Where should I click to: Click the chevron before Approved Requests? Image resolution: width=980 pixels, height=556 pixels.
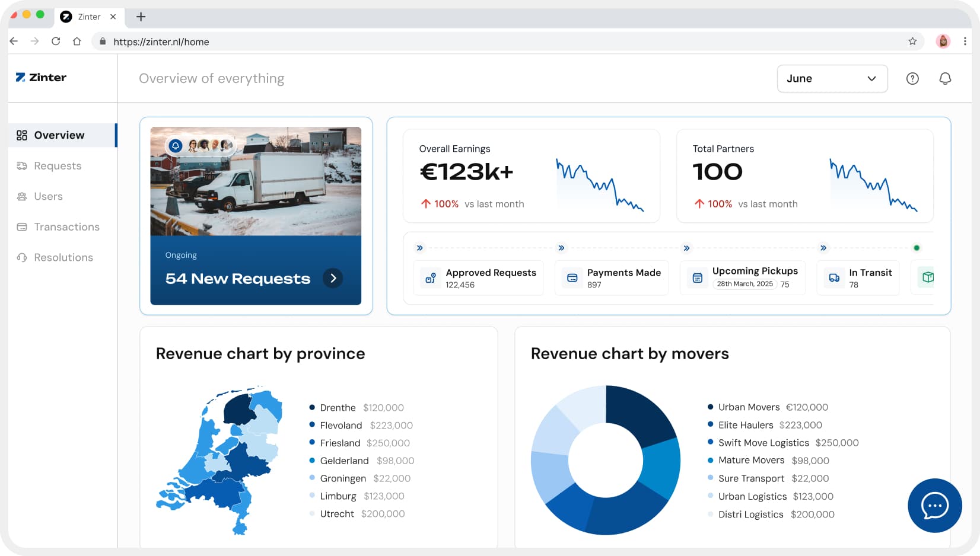419,248
